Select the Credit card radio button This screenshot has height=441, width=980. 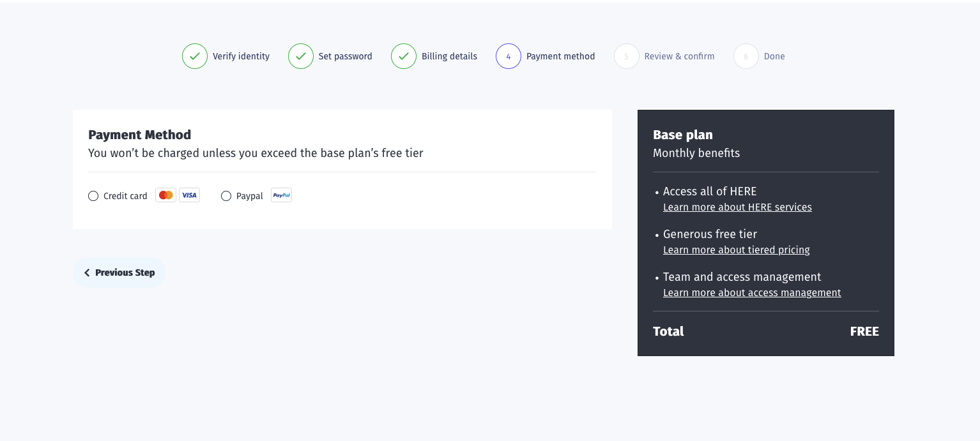click(x=93, y=196)
